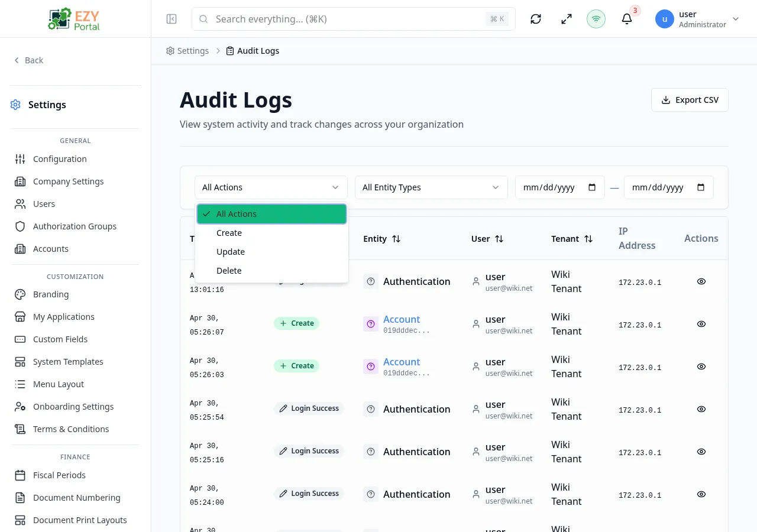
Task: View details of the 05:26:07 log entry
Action: [701, 324]
